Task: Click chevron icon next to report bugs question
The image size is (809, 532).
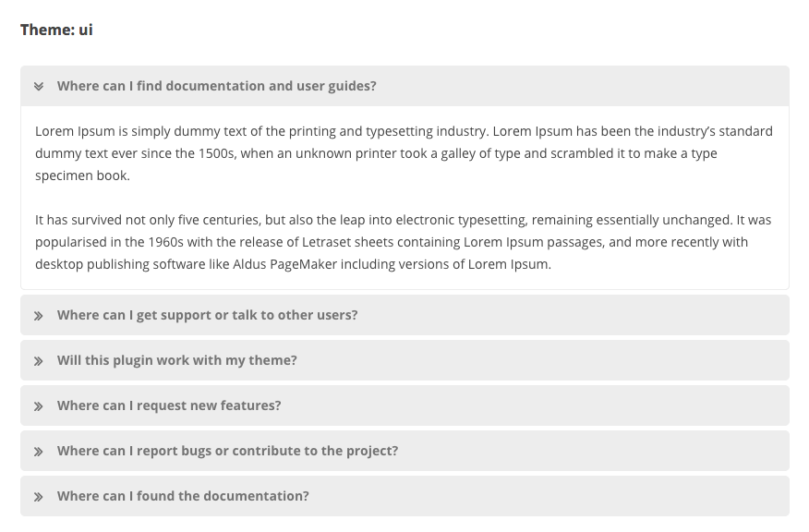Action: click(39, 452)
